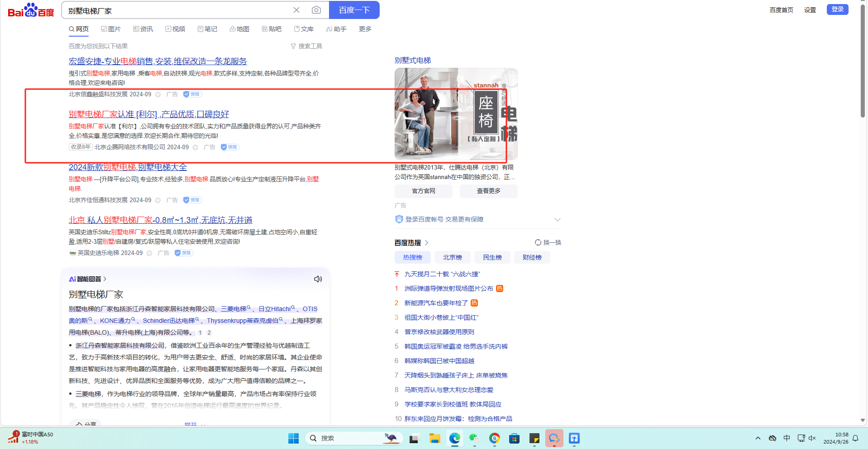Open the AI 助手 tab
Image resolution: width=868 pixels, height=449 pixels.
click(x=336, y=29)
